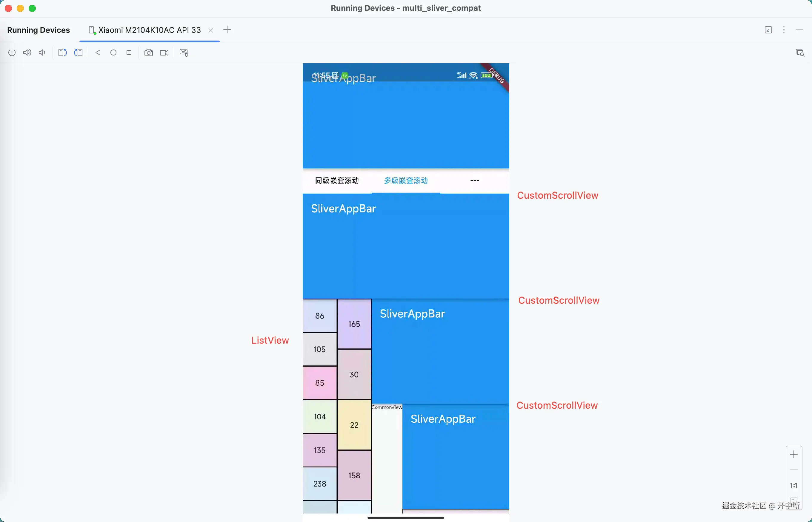The height and width of the screenshot is (522, 812).
Task: Click the volume up icon
Action: pyautogui.click(x=27, y=52)
